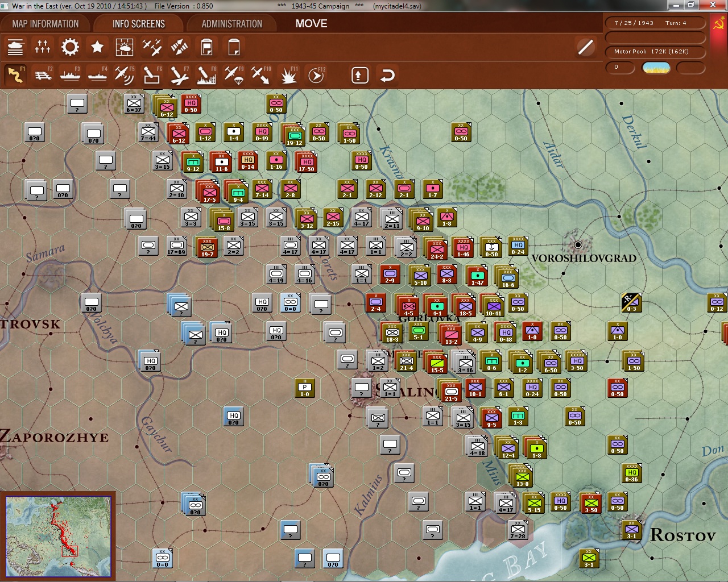Select F8 bomb city mode
The height and width of the screenshot is (582, 728).
pos(206,75)
